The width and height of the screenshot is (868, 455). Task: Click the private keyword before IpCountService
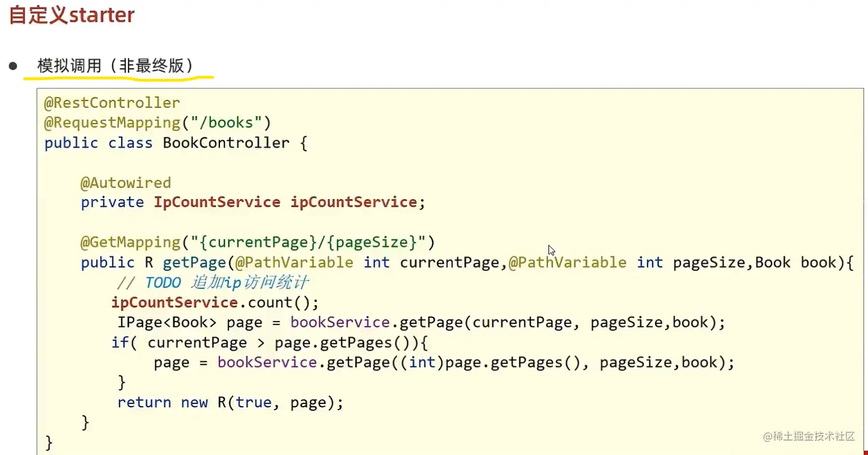tap(112, 202)
